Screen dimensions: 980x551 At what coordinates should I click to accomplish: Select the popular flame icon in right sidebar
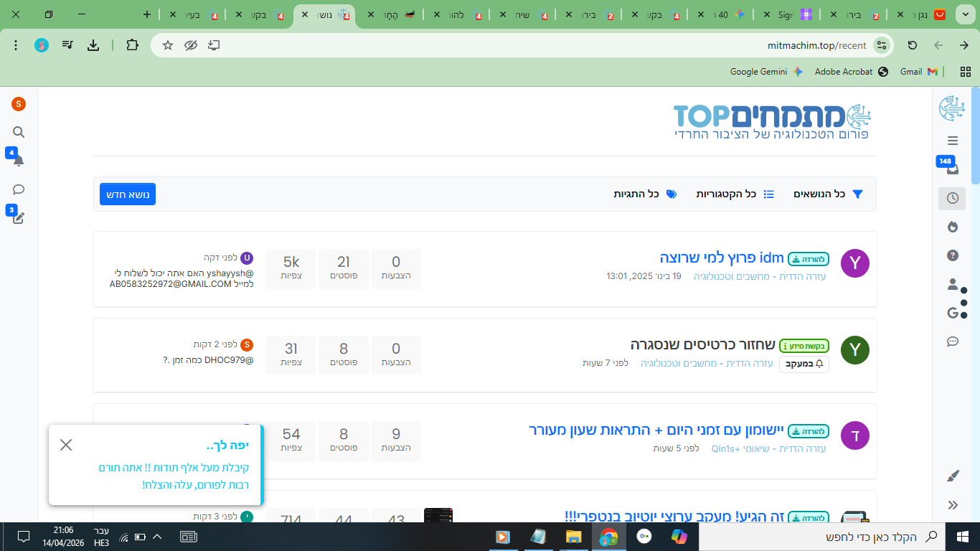pyautogui.click(x=952, y=227)
